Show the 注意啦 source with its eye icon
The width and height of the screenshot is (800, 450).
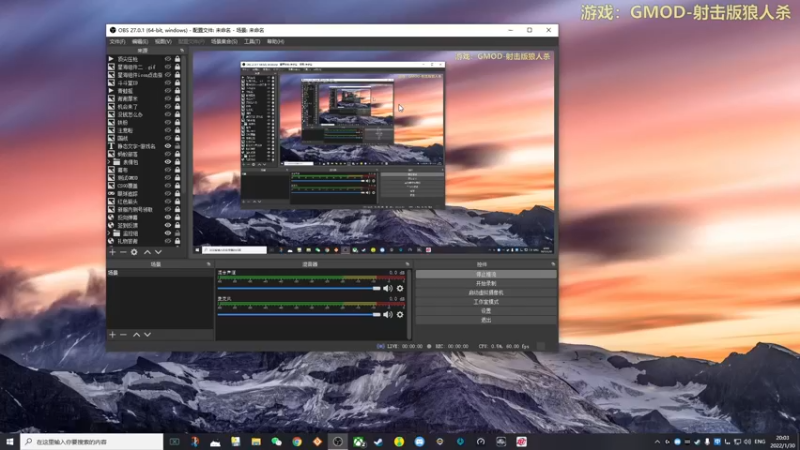click(168, 130)
